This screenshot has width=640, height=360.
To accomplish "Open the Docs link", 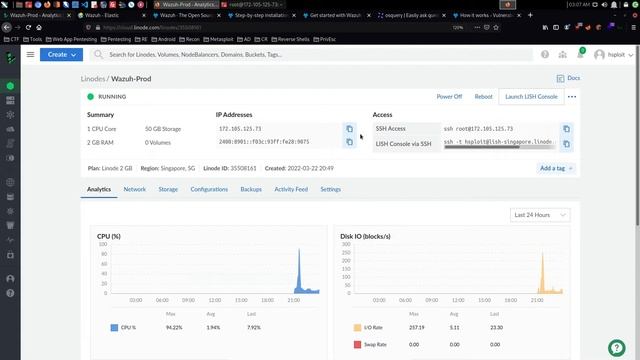I will [x=568, y=78].
